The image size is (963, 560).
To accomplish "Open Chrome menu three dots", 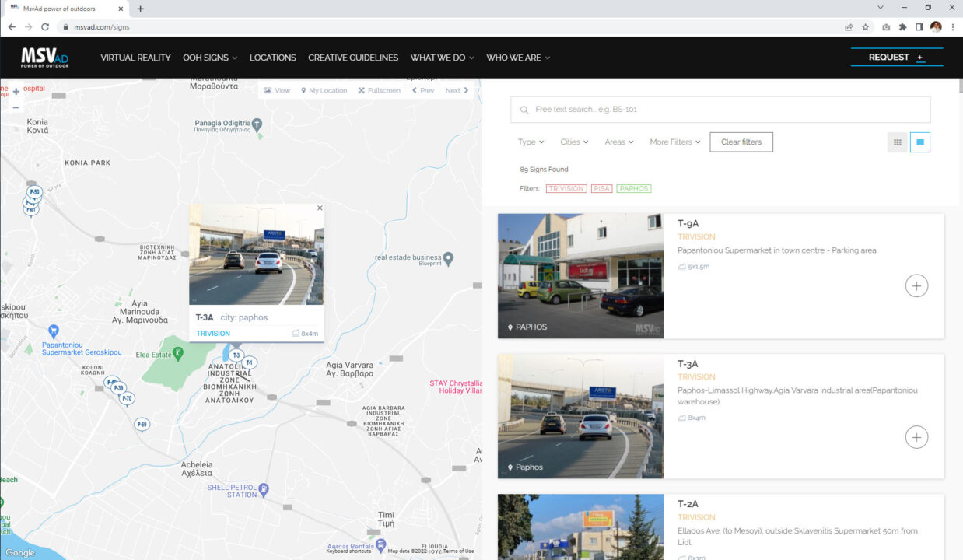I will tap(953, 26).
